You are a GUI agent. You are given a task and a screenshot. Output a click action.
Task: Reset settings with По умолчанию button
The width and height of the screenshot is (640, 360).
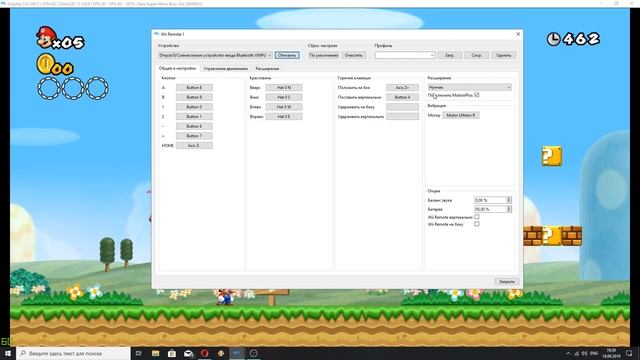(x=324, y=55)
